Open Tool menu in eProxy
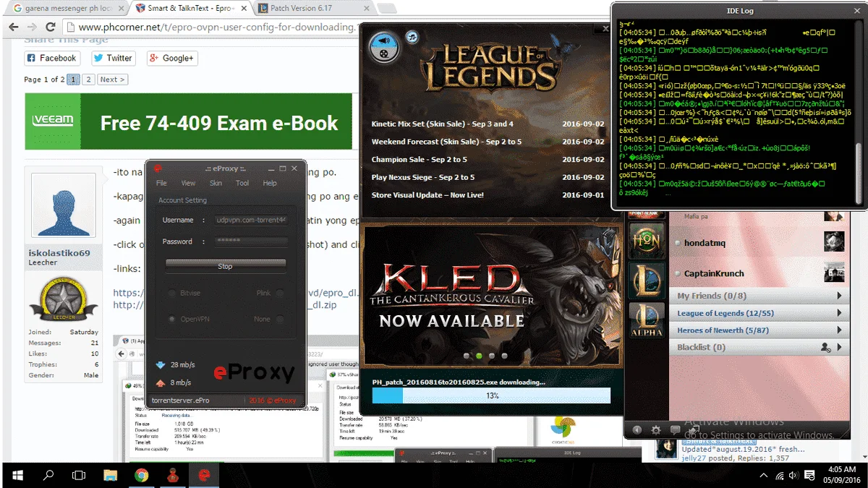868x488 pixels. pos(242,183)
